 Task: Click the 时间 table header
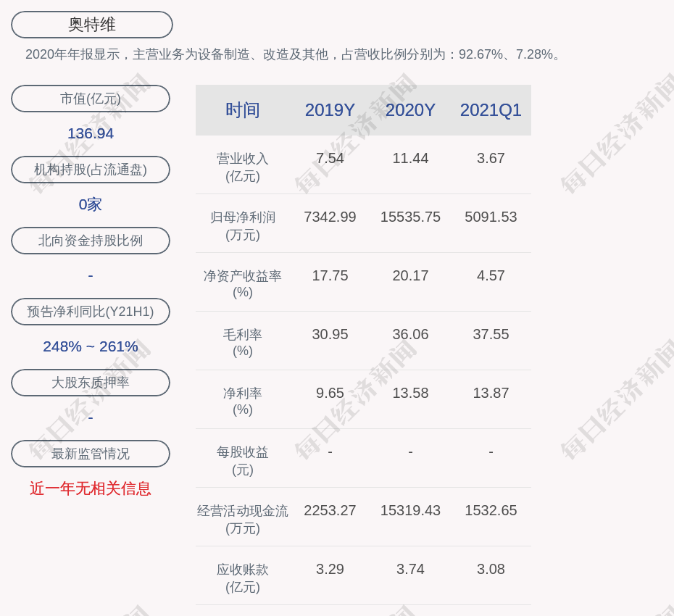(243, 110)
